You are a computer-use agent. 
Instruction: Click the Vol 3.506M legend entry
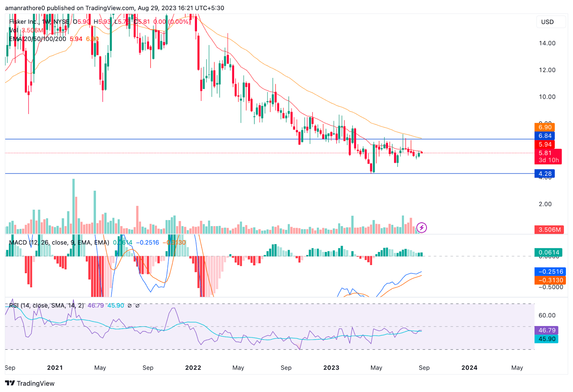[x=26, y=30]
